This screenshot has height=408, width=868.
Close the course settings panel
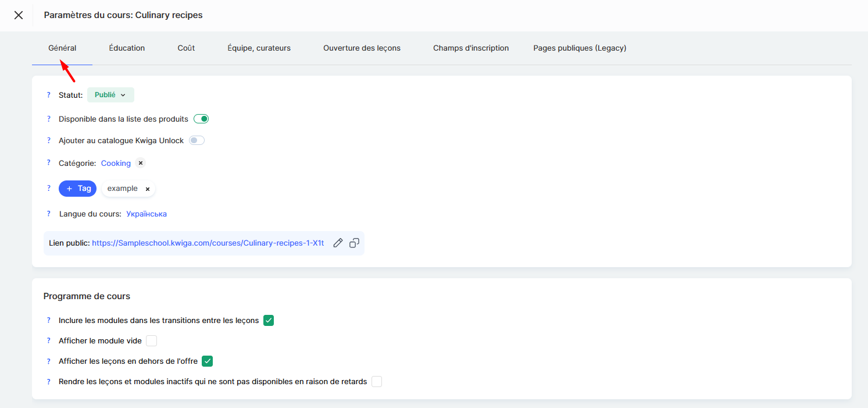point(19,15)
